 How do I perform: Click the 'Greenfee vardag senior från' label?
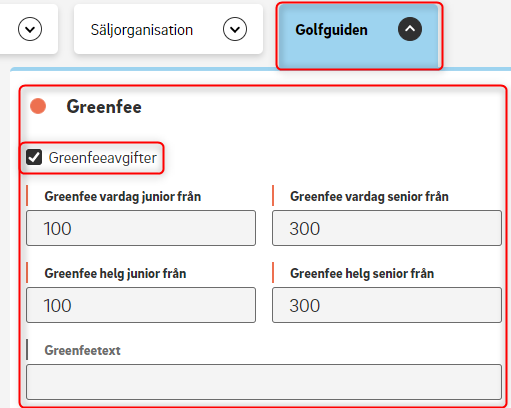(369, 197)
